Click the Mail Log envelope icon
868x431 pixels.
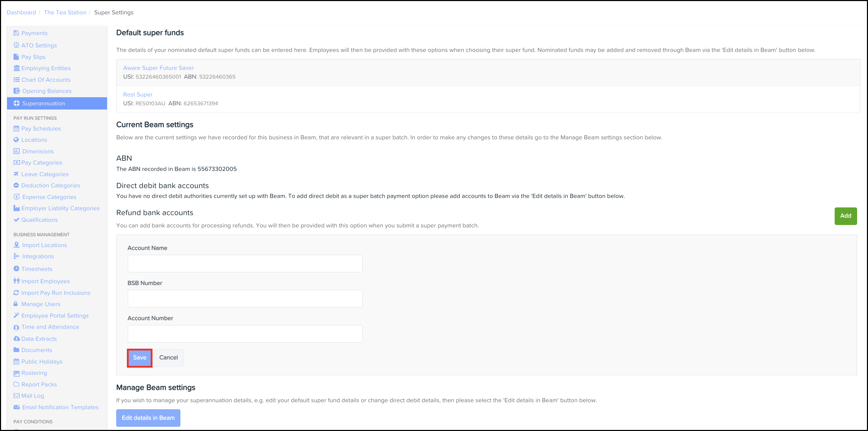coord(16,396)
